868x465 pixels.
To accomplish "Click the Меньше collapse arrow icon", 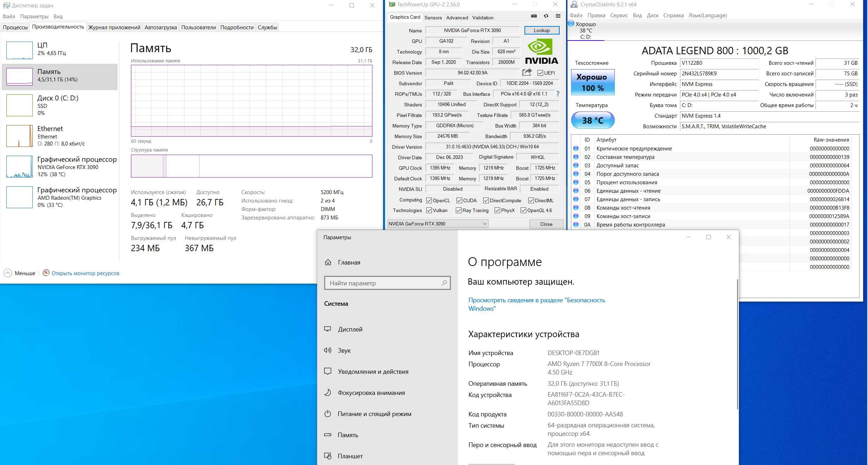I will tap(8, 273).
